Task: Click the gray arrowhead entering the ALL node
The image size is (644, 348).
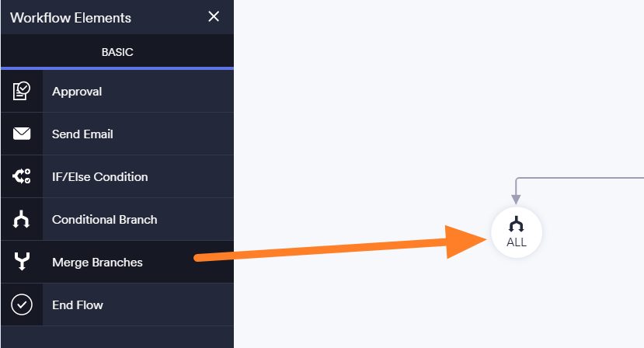Action: pos(516,200)
